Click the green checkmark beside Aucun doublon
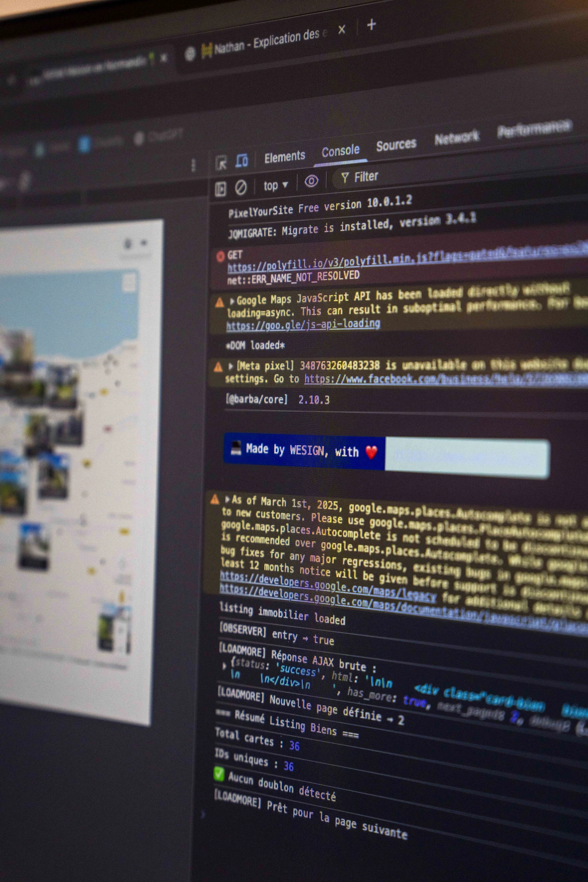Image resolution: width=588 pixels, height=882 pixels. pyautogui.click(x=219, y=774)
